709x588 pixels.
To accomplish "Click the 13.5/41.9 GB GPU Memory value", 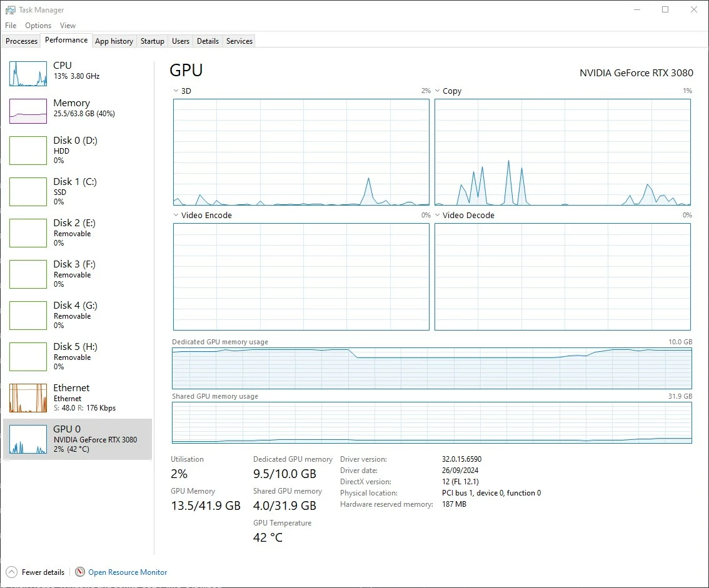I will (206, 506).
